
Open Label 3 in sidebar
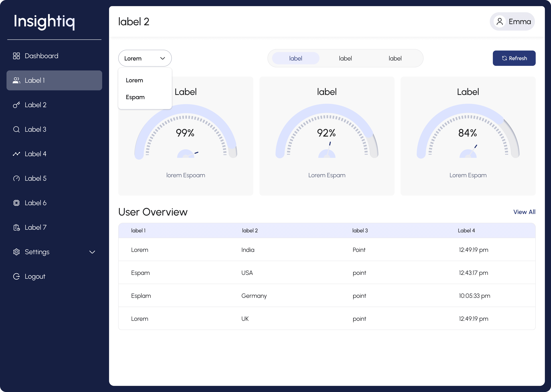click(54, 129)
